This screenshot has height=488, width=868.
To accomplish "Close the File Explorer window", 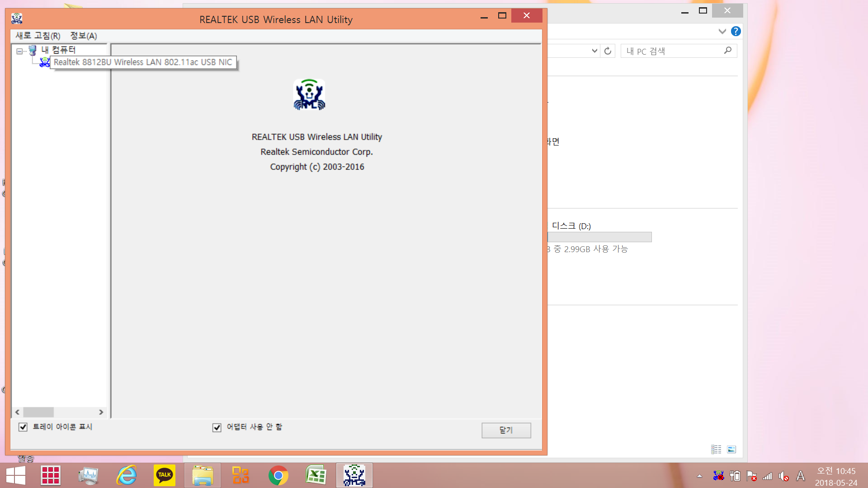I will tap(727, 10).
